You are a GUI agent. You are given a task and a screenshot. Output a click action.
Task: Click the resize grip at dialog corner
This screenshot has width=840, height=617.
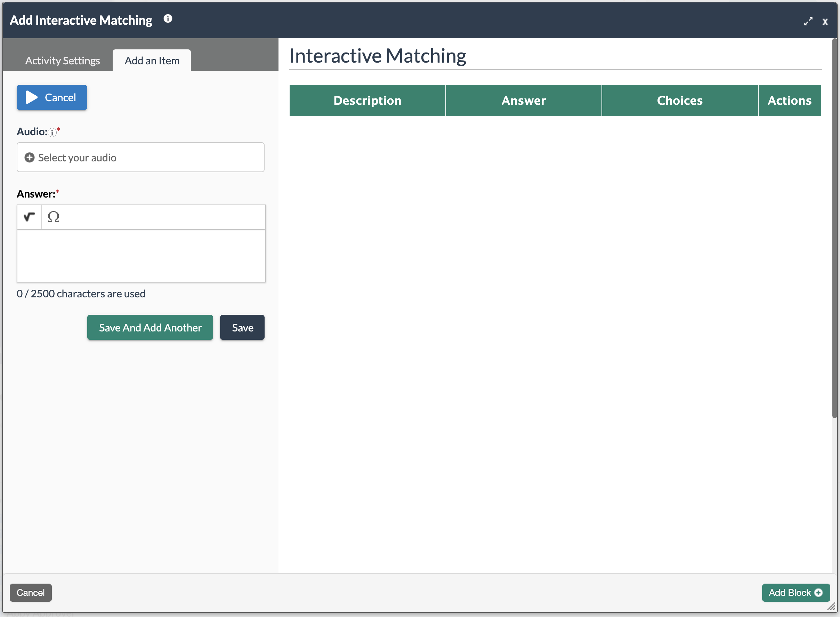[x=831, y=607]
